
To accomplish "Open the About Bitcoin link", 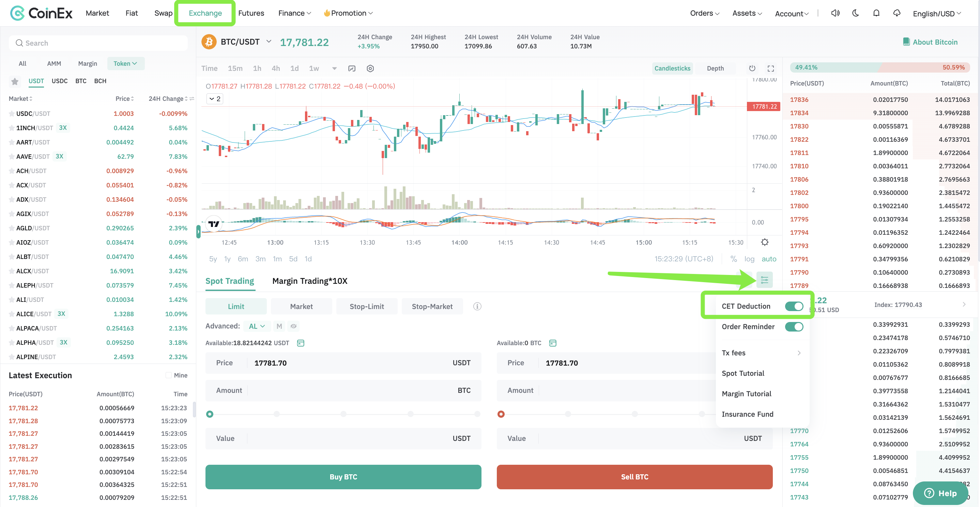I will pyautogui.click(x=930, y=42).
